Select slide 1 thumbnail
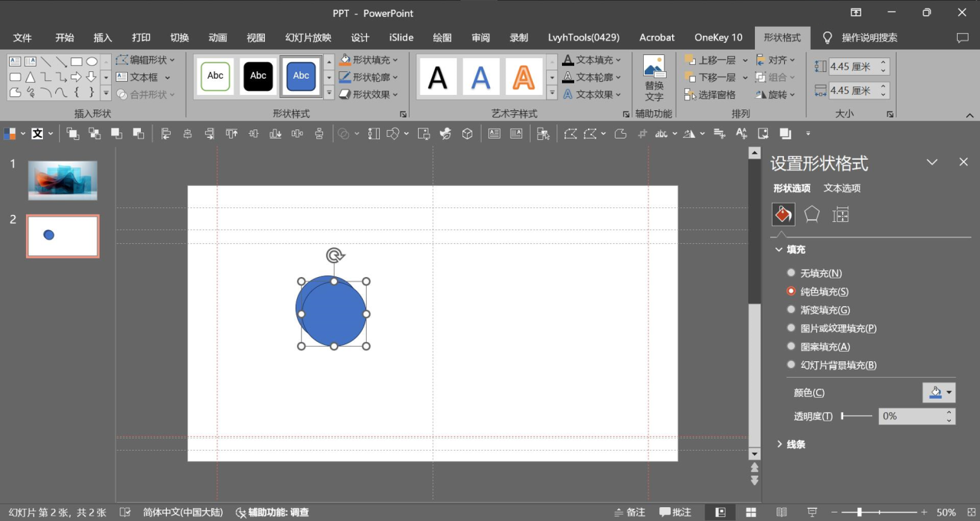Image resolution: width=980 pixels, height=521 pixels. (x=63, y=181)
